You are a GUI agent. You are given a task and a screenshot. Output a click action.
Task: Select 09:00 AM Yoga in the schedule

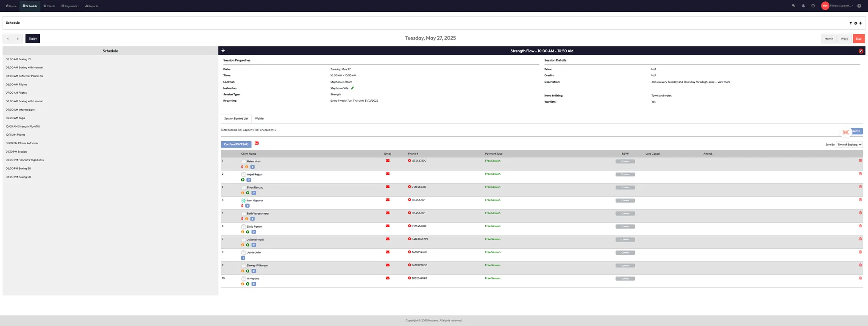pos(15,118)
